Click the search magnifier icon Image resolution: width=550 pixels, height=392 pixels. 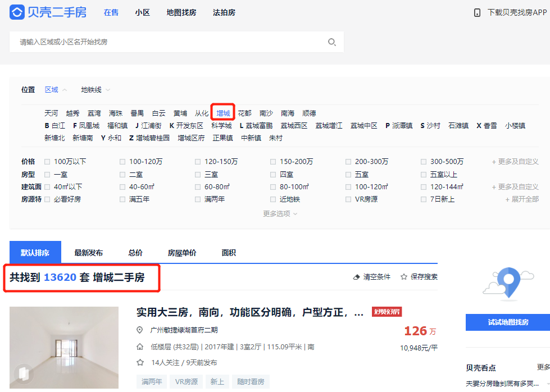[331, 42]
